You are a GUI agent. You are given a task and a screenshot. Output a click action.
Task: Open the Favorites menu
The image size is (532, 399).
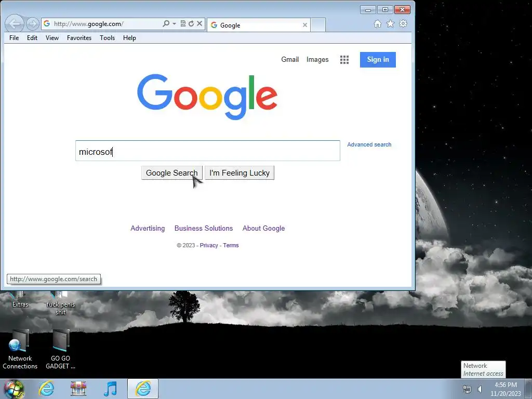tap(79, 38)
